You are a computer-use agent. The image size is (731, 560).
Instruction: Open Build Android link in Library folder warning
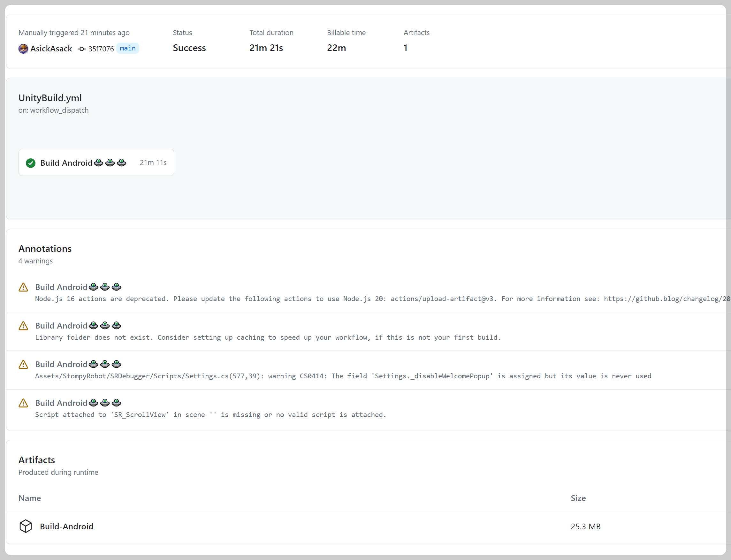(x=61, y=326)
